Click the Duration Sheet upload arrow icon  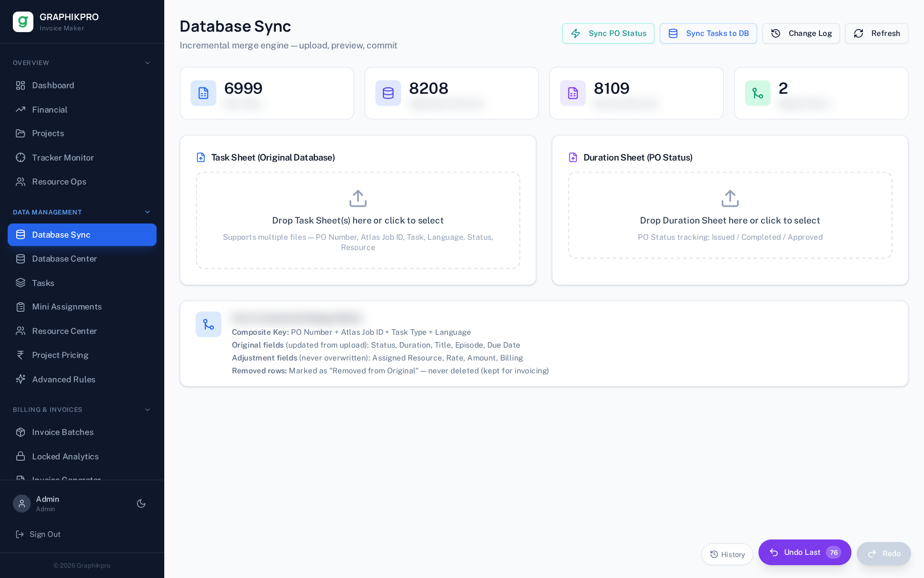730,198
